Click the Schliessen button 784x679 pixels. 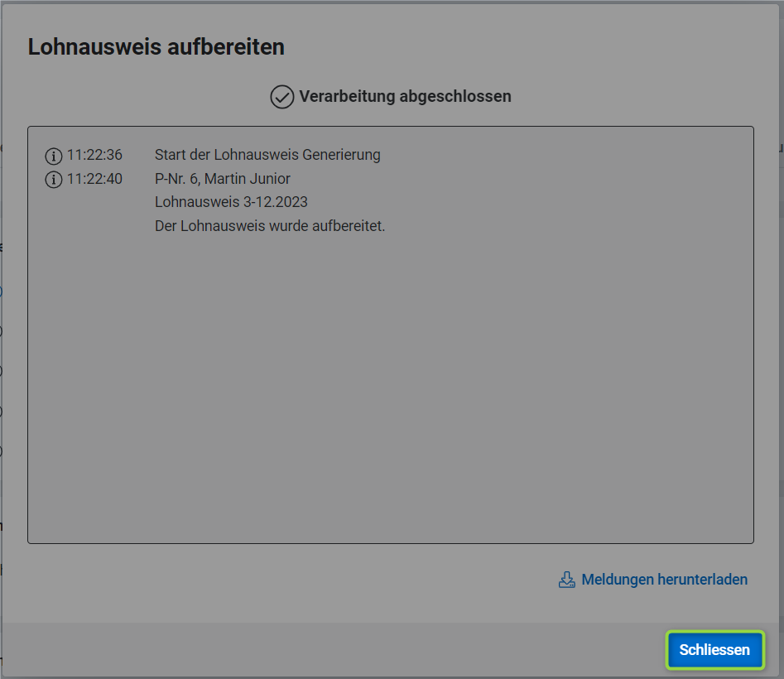point(714,650)
